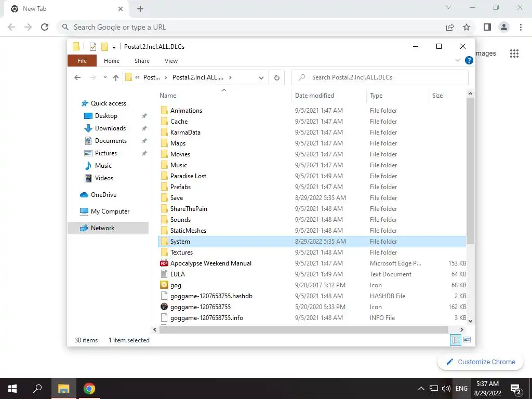Viewport: 532px width, 399px height.
Task: Select the Apocalypse Weekend Manual PDF icon
Action: 164,263
